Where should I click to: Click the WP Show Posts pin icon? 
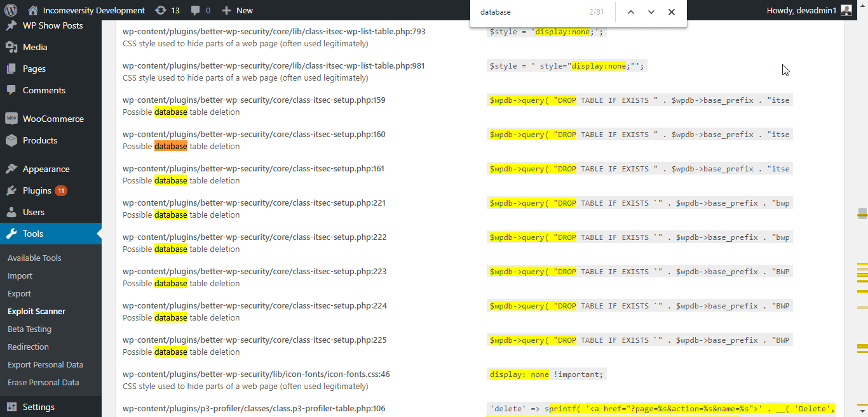(x=11, y=25)
